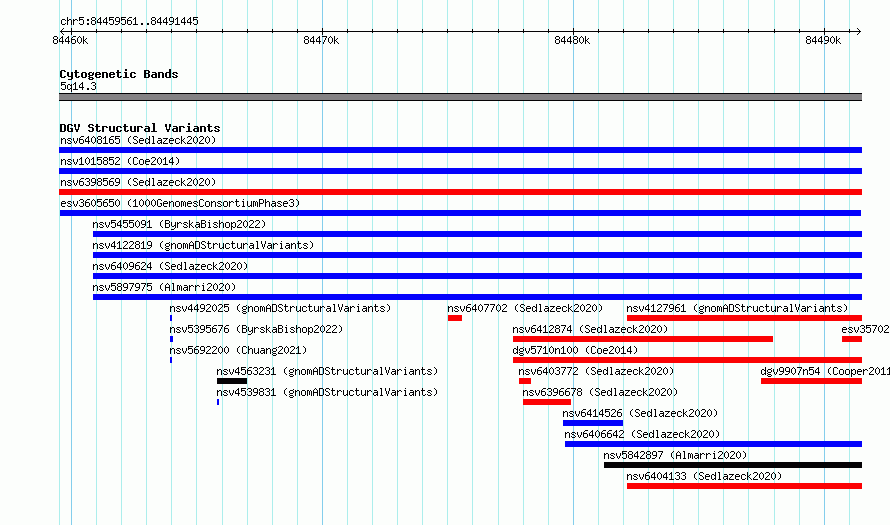Select the blue bar of nsv6406642
This screenshot has height=525, width=890.
(x=713, y=444)
